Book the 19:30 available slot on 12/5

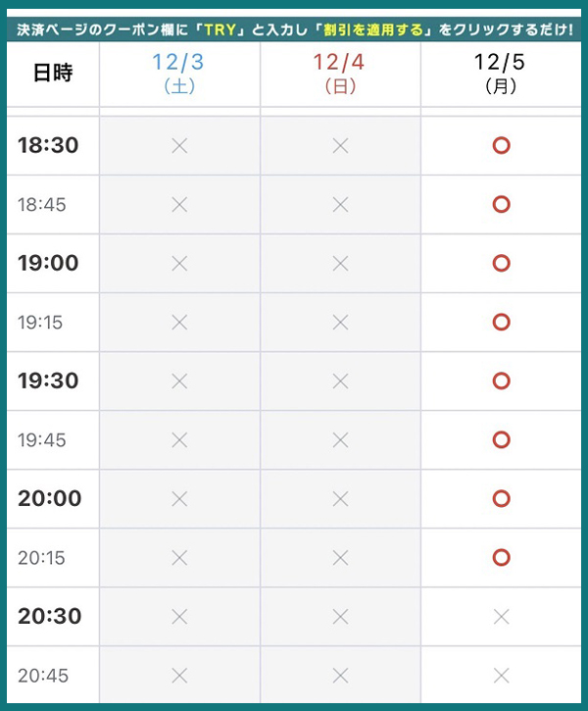click(x=501, y=381)
